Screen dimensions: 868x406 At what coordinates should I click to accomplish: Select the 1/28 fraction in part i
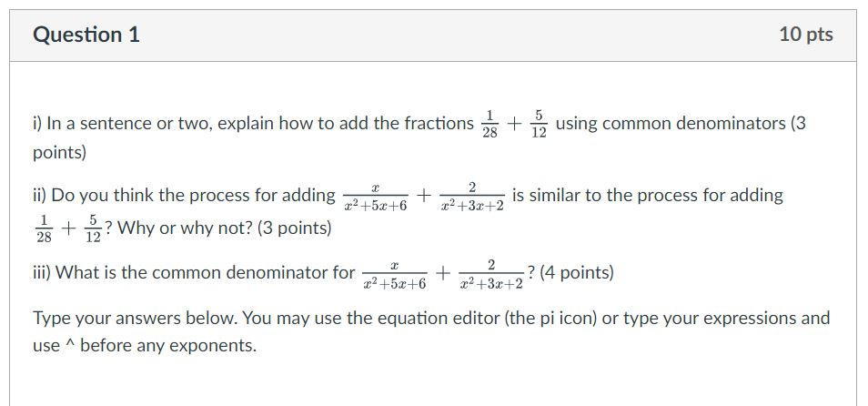tap(490, 124)
